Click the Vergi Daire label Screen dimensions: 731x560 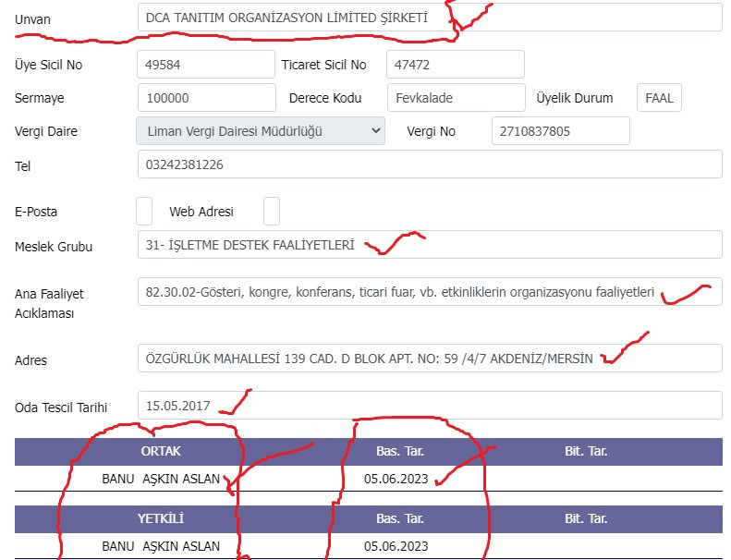click(46, 131)
